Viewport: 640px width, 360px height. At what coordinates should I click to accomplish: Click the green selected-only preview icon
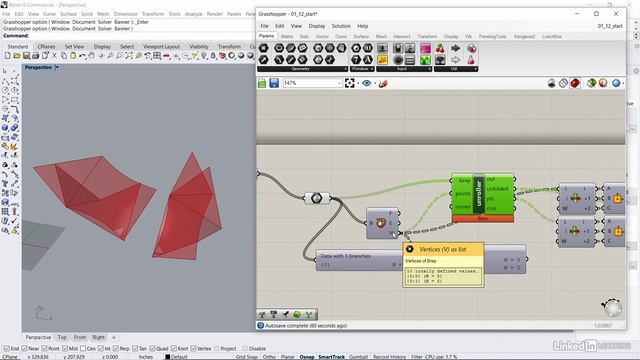tap(591, 83)
